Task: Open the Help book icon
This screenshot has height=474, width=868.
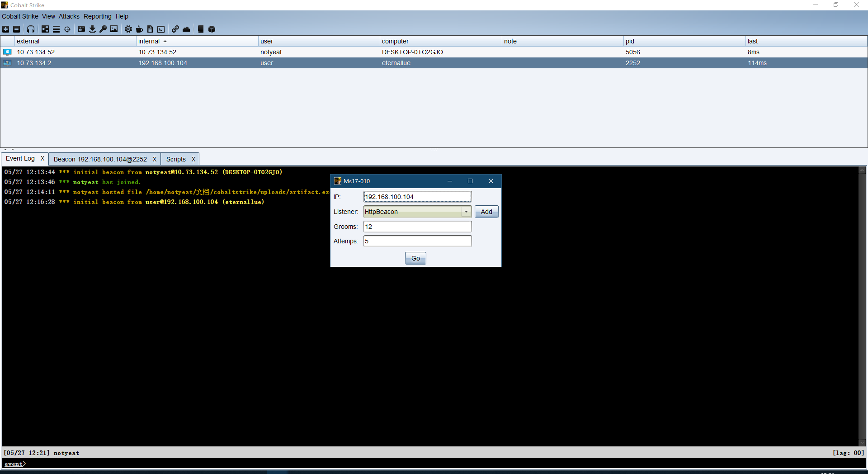Action: click(201, 29)
